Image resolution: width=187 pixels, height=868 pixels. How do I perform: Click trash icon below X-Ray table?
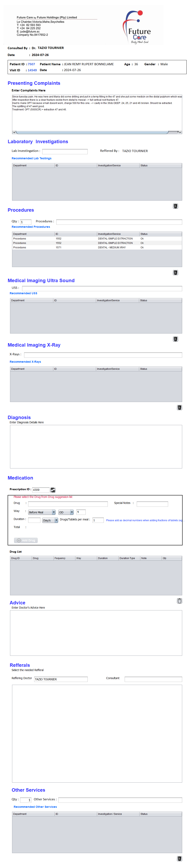click(179, 407)
